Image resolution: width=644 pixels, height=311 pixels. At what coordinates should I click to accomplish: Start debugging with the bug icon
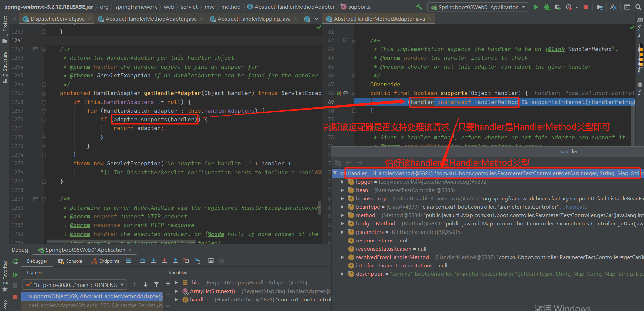(x=547, y=7)
